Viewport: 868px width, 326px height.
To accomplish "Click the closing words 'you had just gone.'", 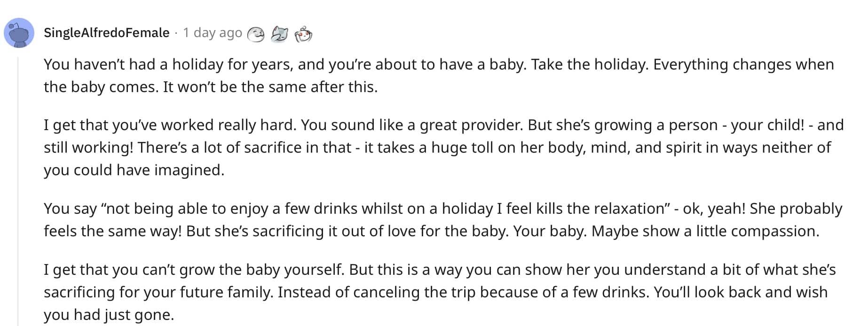I will pyautogui.click(x=109, y=315).
